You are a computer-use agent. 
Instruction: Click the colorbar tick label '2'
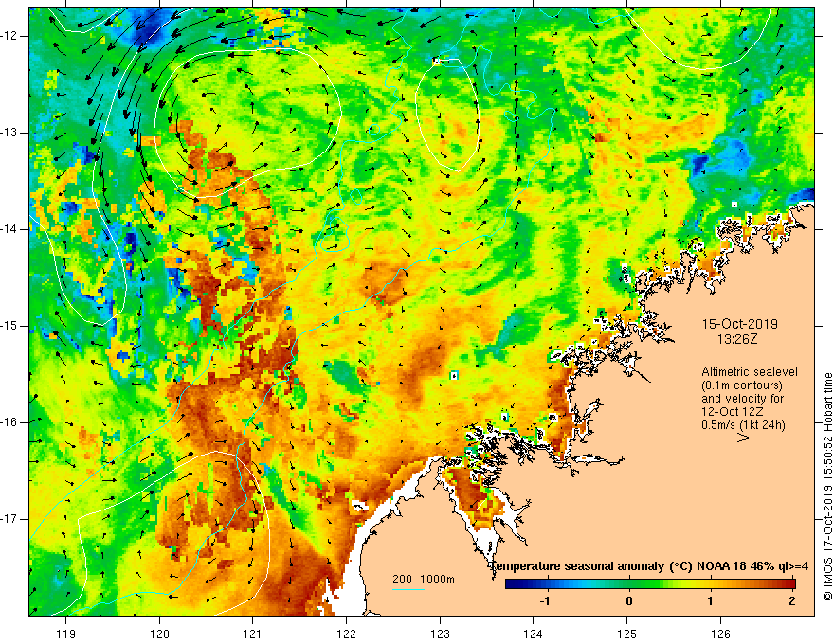(792, 601)
